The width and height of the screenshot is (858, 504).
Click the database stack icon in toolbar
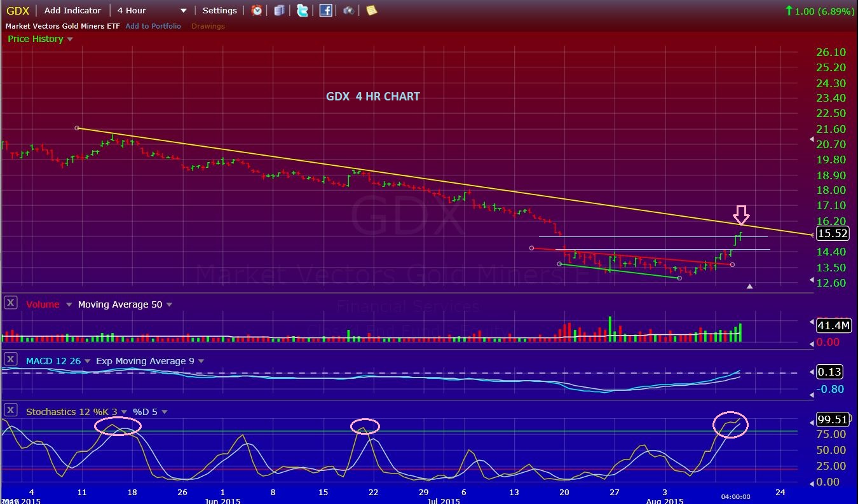tap(279, 10)
